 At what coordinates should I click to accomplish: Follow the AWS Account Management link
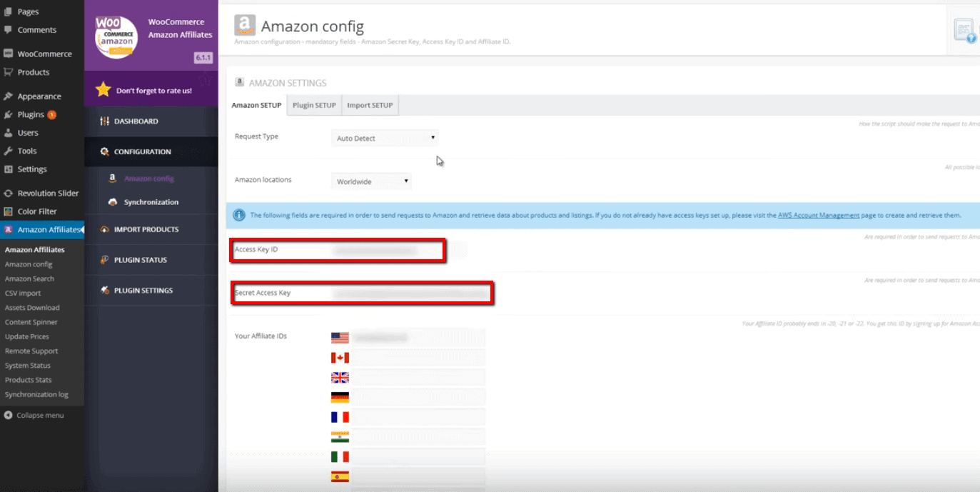pyautogui.click(x=819, y=215)
